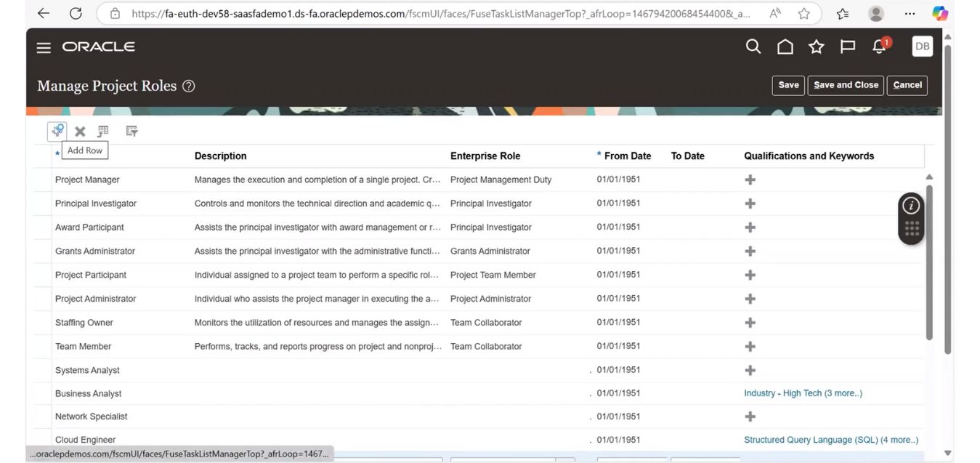Screen dimensions: 980x463
Task: Launch Copilot from the browser toolbar
Action: (939, 13)
